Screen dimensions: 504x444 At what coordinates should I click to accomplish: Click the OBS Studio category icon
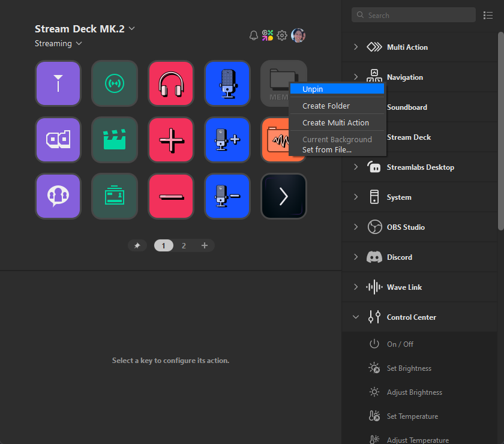click(x=374, y=227)
